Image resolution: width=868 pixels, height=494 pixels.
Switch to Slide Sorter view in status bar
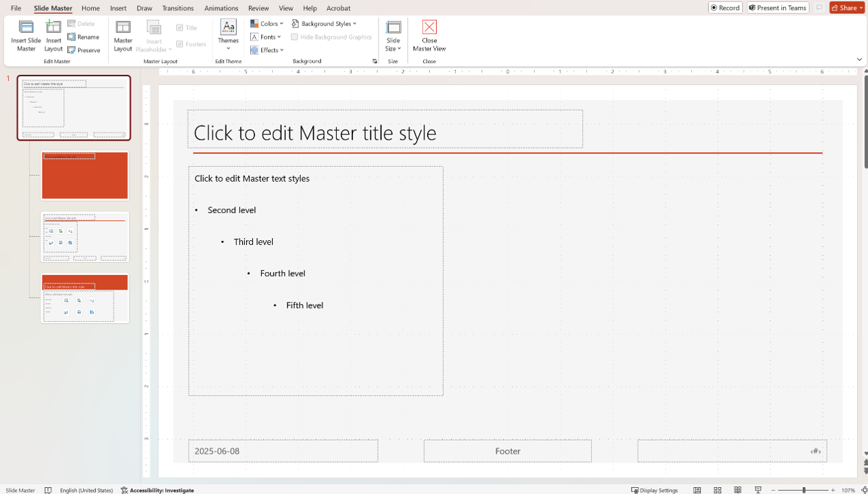717,490
